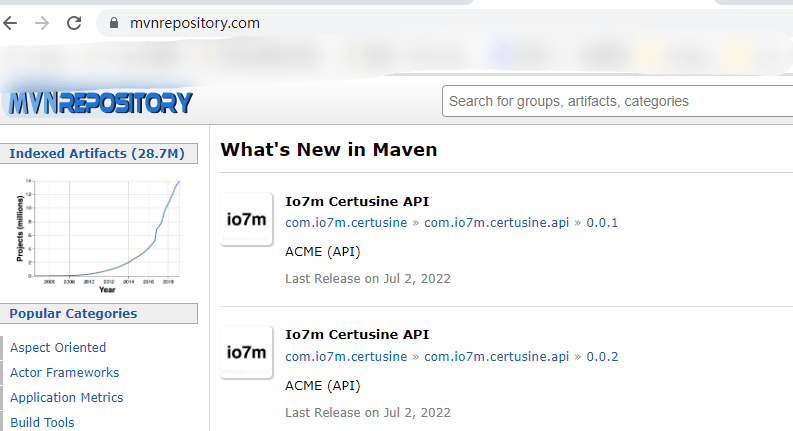Open version 0.0.2 link

coord(602,357)
